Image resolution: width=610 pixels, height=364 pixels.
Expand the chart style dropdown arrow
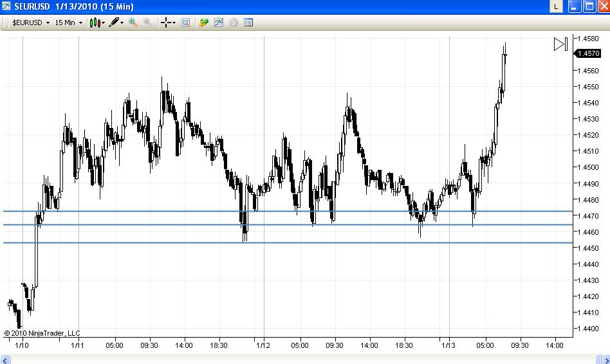point(104,23)
